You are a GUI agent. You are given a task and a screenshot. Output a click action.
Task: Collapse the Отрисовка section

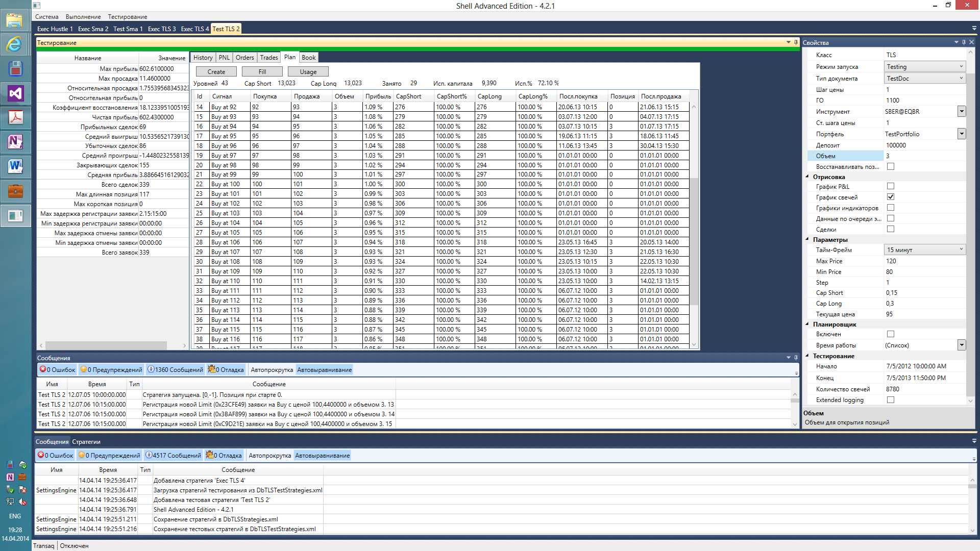tap(807, 177)
